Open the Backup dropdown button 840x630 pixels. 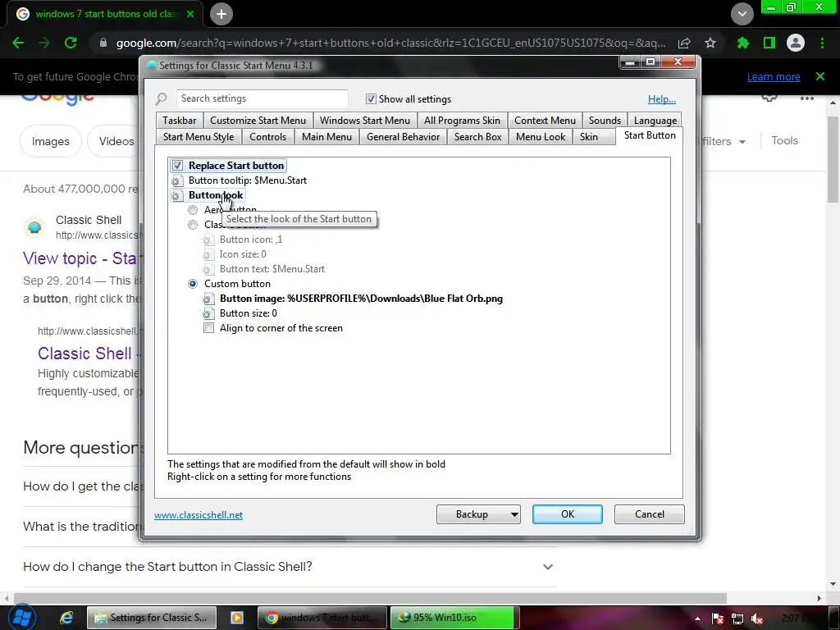[478, 514]
